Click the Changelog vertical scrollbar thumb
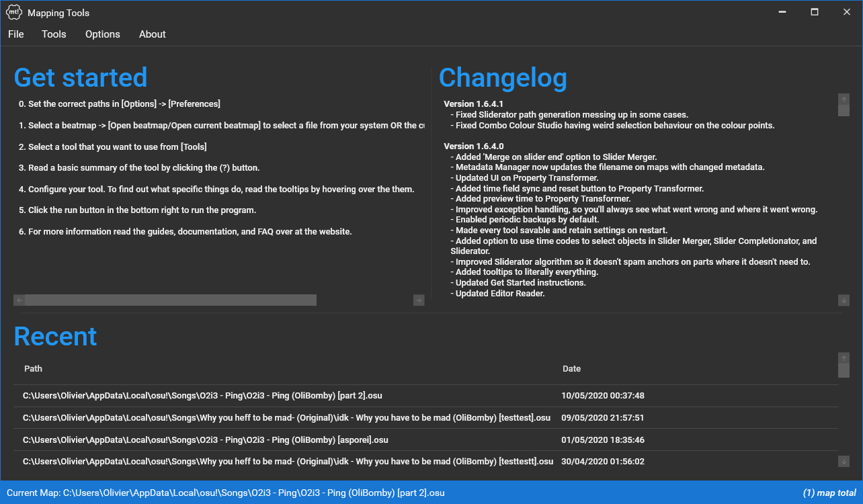Screen dimensions: 863x504 click(844, 111)
